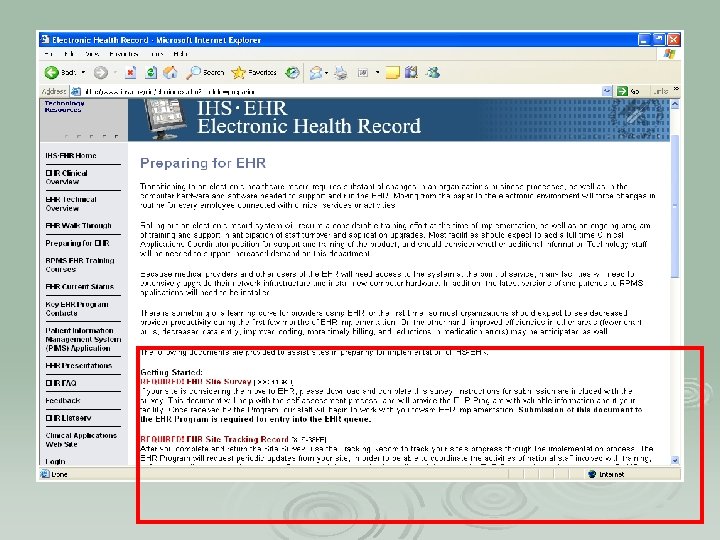The height and width of the screenshot is (540, 720).
Task: Open the Mail envelope toolbar icon
Action: click(316, 73)
